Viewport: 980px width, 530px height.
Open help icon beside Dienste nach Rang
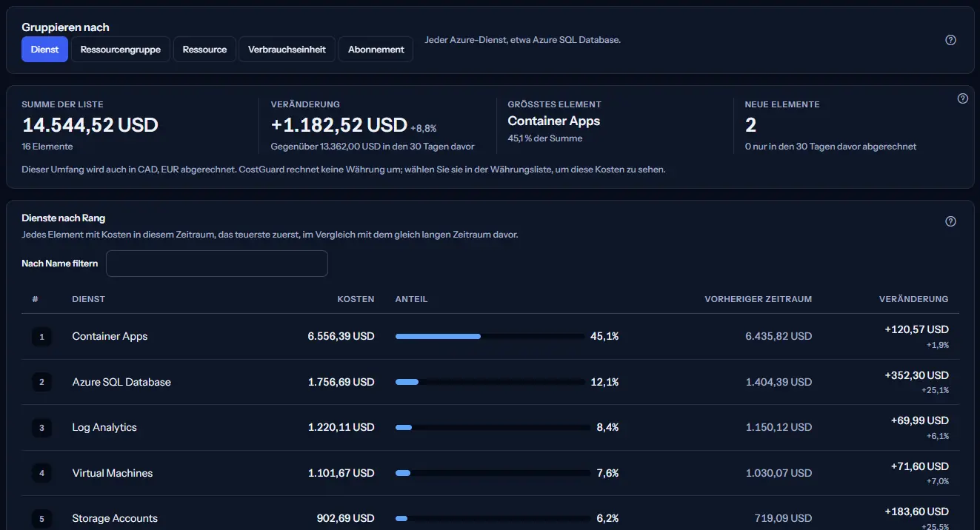(x=951, y=221)
